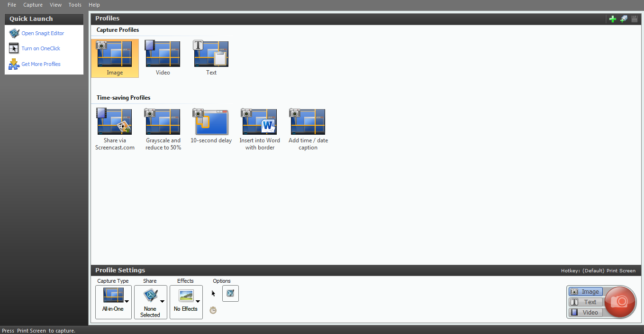Open the Tools menu
Screen dimensions: 644x334
[75, 5]
